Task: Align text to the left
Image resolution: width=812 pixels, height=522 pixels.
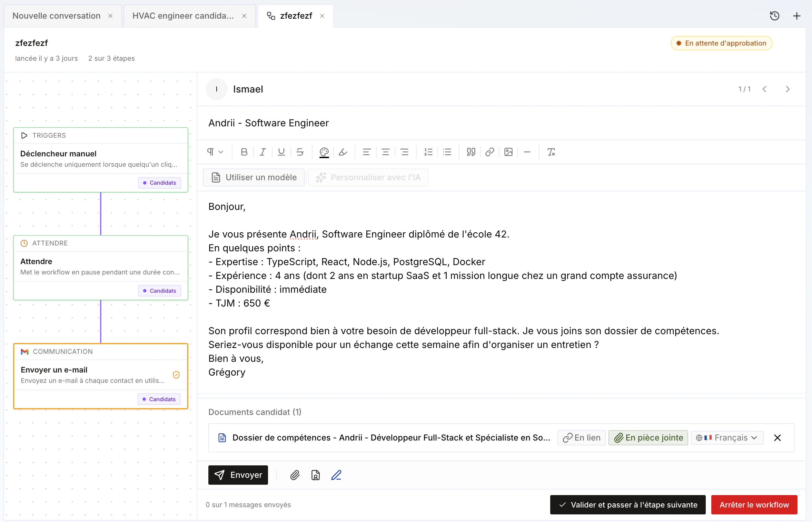Action: point(367,152)
